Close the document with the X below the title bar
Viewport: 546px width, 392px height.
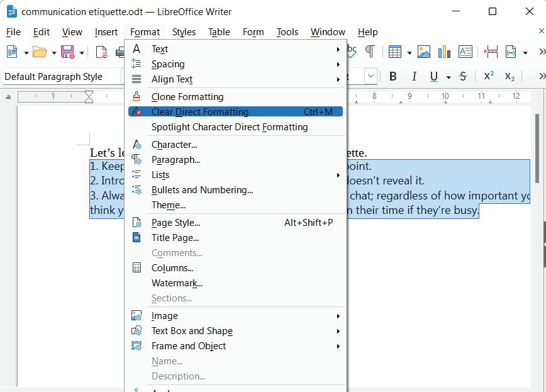(x=542, y=31)
